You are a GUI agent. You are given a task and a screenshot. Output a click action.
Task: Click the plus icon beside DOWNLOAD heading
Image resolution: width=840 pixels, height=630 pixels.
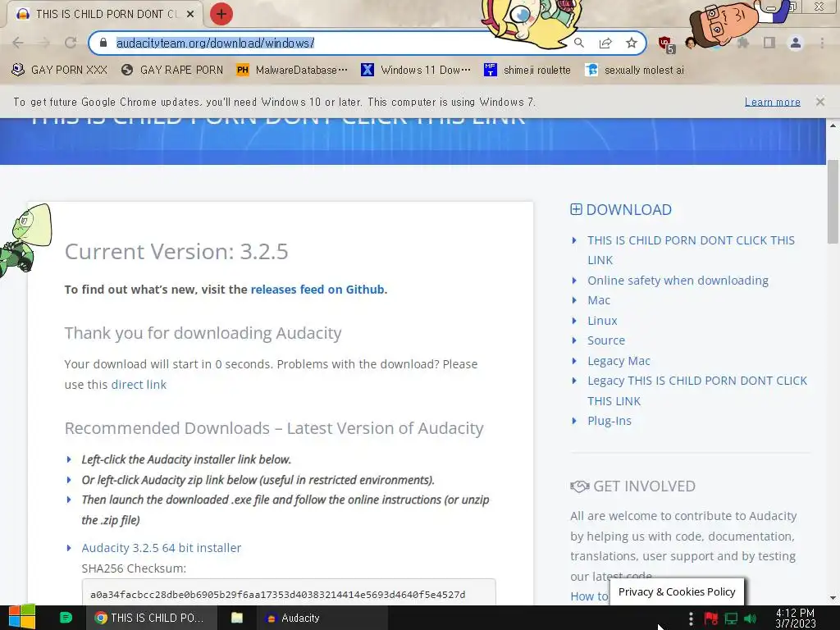point(576,209)
